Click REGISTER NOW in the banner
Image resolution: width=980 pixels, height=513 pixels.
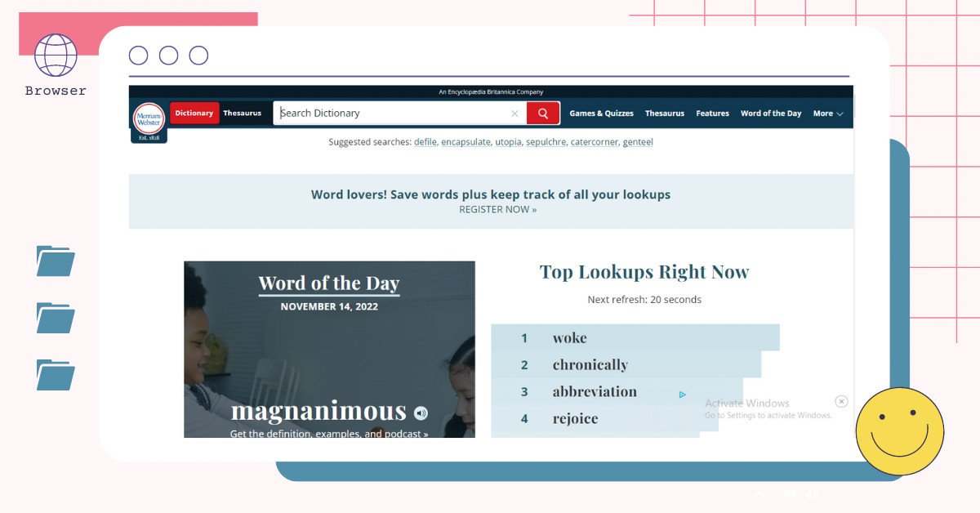tap(497, 209)
